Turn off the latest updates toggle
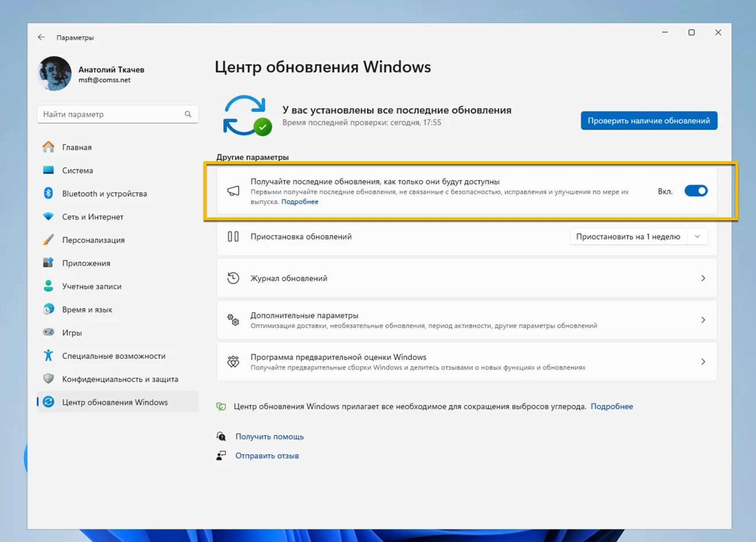The image size is (756, 542). 696,191
